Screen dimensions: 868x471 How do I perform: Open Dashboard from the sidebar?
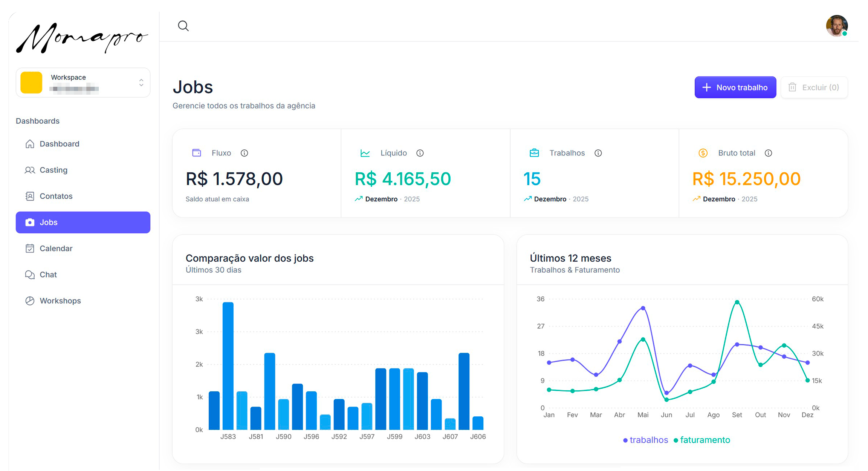click(x=59, y=144)
